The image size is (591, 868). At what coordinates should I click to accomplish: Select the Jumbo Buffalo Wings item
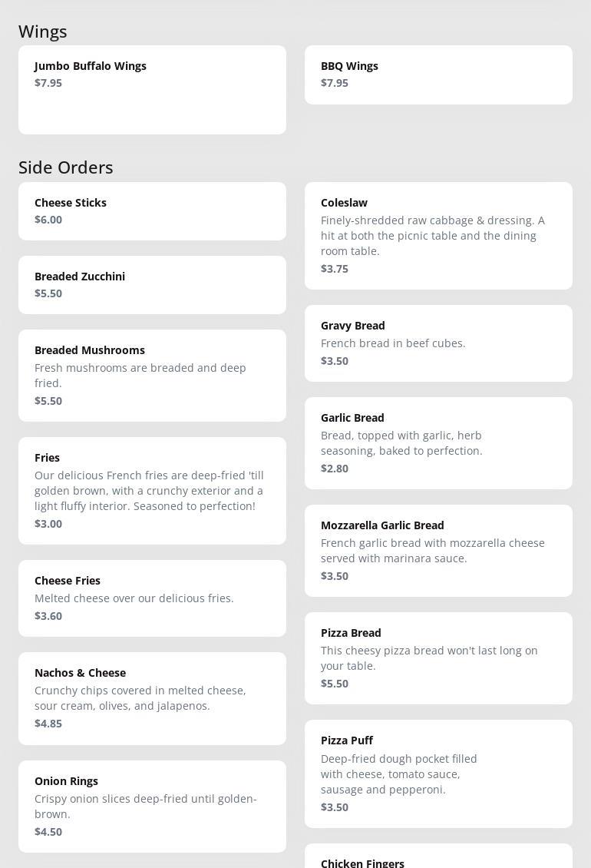[152, 89]
